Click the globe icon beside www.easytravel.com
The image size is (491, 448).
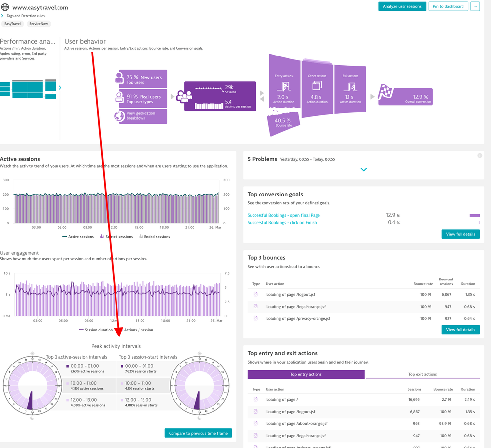pyautogui.click(x=5, y=8)
